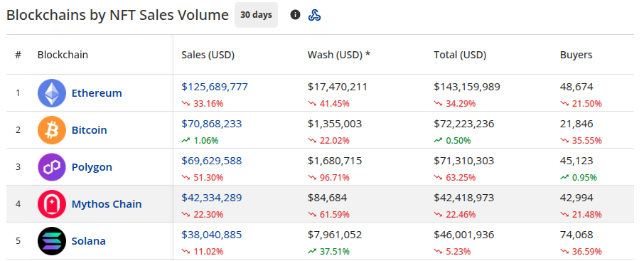Viewport: 644px width, 261px height.
Task: Click Ethereum buyers change 21.50%
Action: (581, 104)
